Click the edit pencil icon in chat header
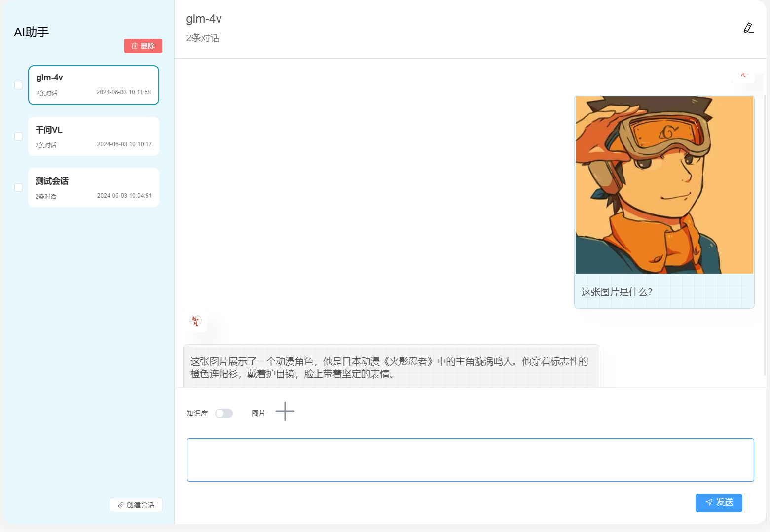 click(748, 28)
